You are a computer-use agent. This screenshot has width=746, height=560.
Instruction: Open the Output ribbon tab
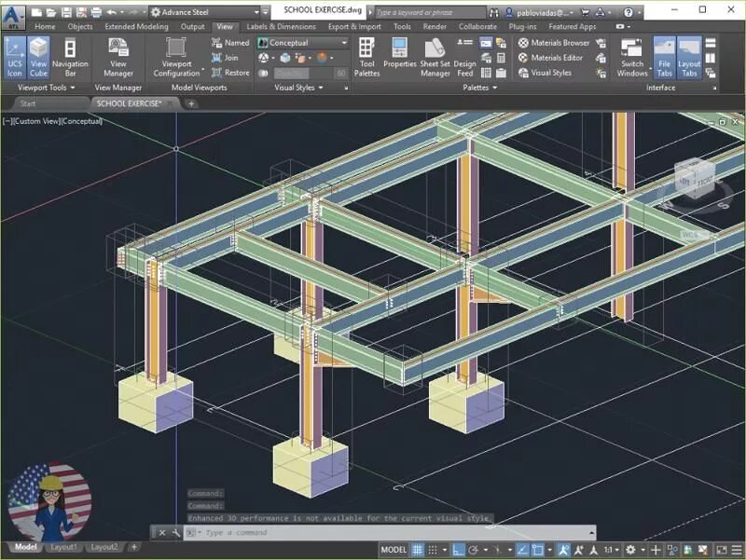point(193,27)
